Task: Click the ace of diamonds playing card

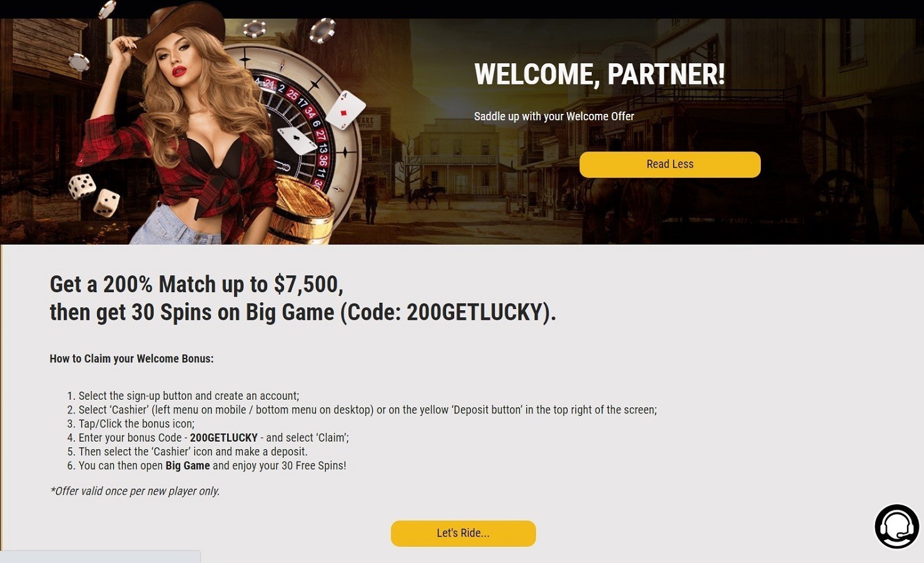Action: 345,110
